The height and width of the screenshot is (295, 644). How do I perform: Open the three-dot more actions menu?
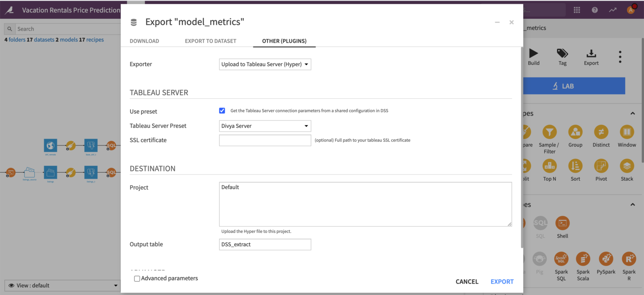point(620,57)
